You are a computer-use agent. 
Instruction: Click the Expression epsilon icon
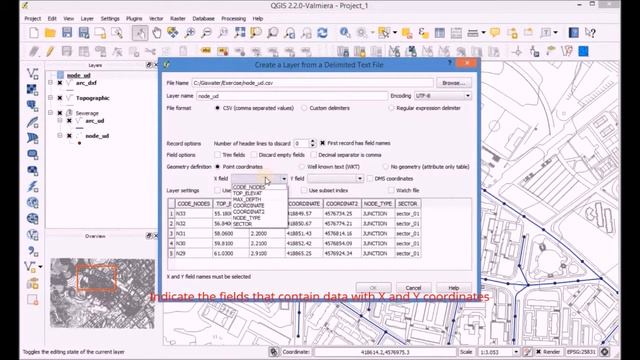coord(423,33)
